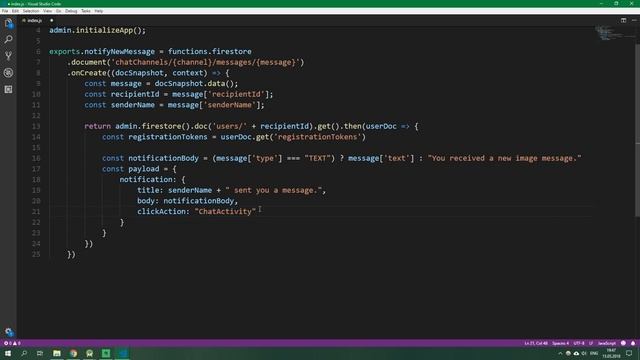Click on admin.initializeApp() line
The width and height of the screenshot is (640, 360).
click(x=97, y=30)
